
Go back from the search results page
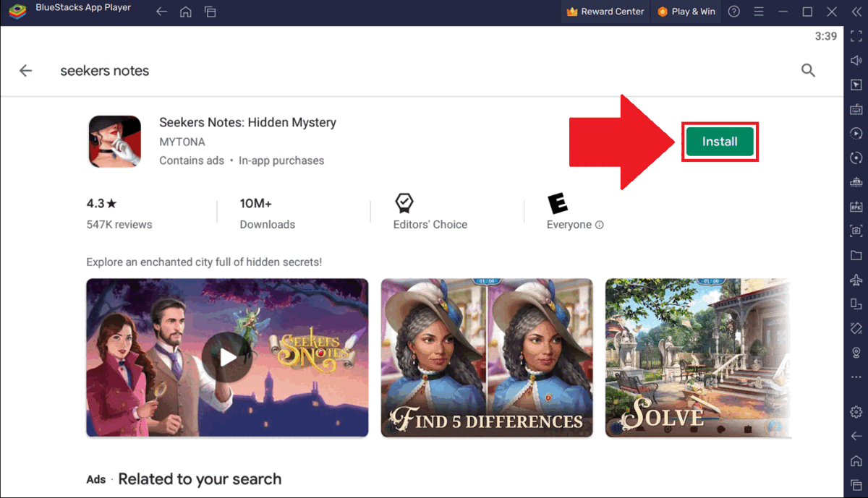pos(26,71)
